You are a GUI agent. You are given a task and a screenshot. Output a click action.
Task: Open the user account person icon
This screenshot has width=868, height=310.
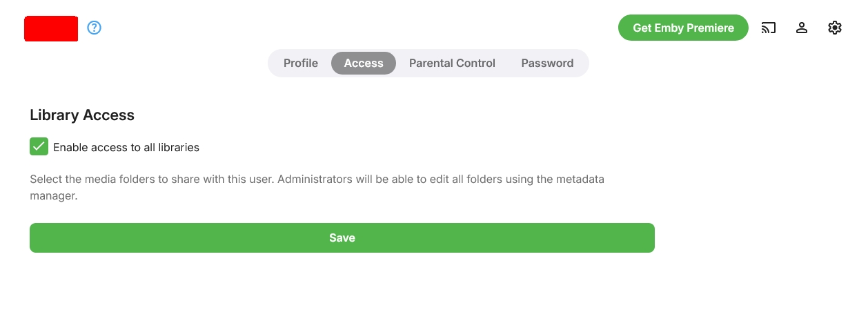802,28
